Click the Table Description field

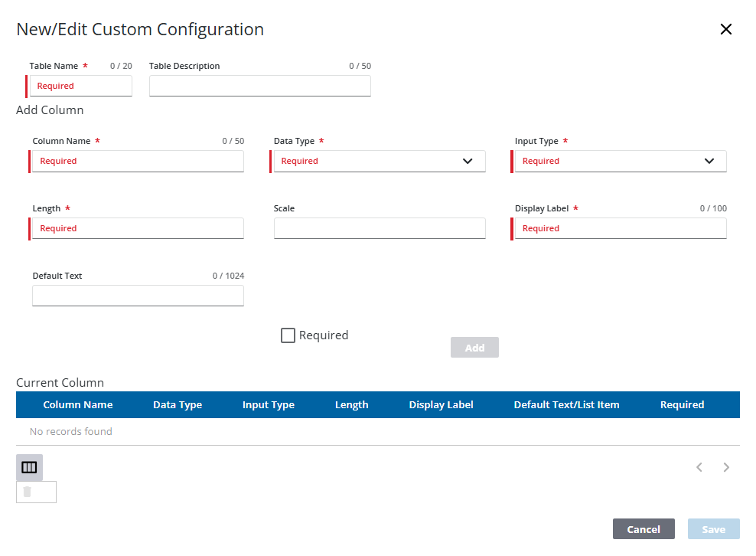point(259,86)
